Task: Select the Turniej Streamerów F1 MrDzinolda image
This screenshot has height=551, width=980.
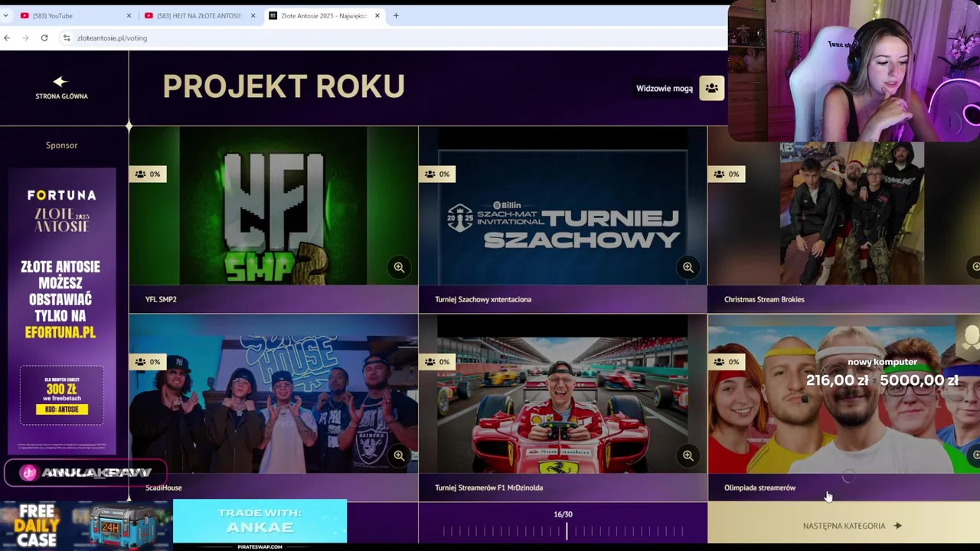Action: pos(563,393)
